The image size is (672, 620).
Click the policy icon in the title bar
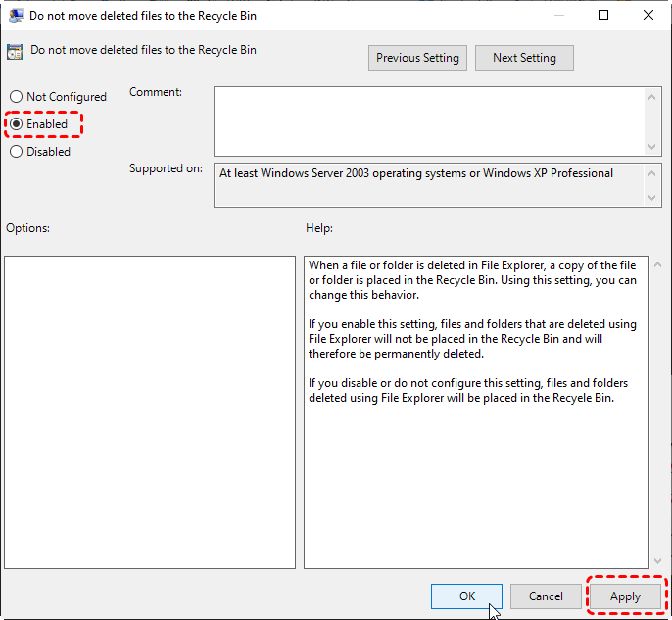[16, 15]
